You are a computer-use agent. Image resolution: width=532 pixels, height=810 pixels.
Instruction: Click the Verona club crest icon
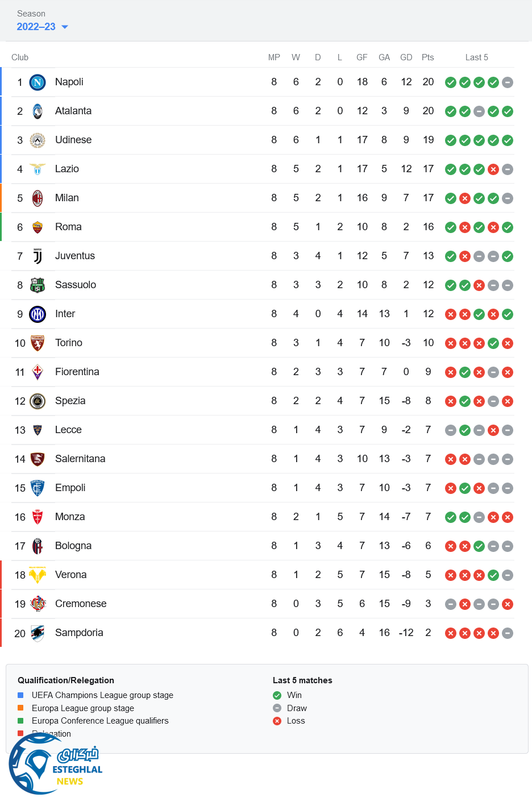pos(38,575)
